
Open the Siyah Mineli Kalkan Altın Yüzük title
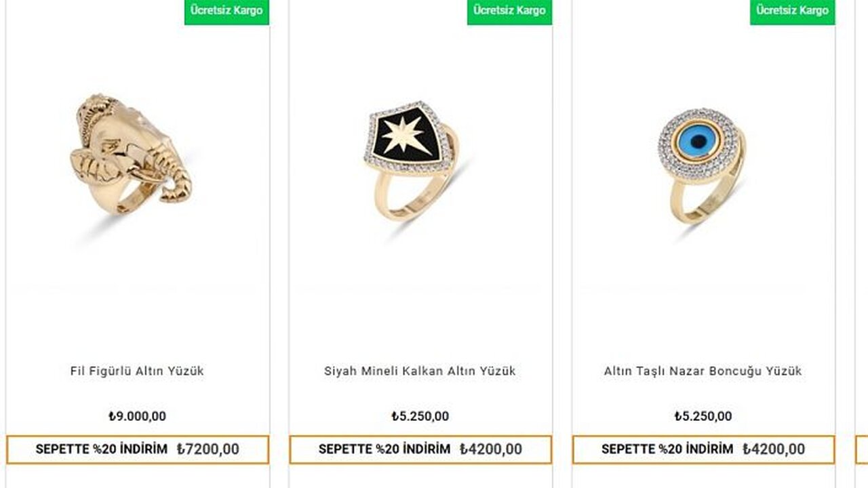pyautogui.click(x=420, y=371)
